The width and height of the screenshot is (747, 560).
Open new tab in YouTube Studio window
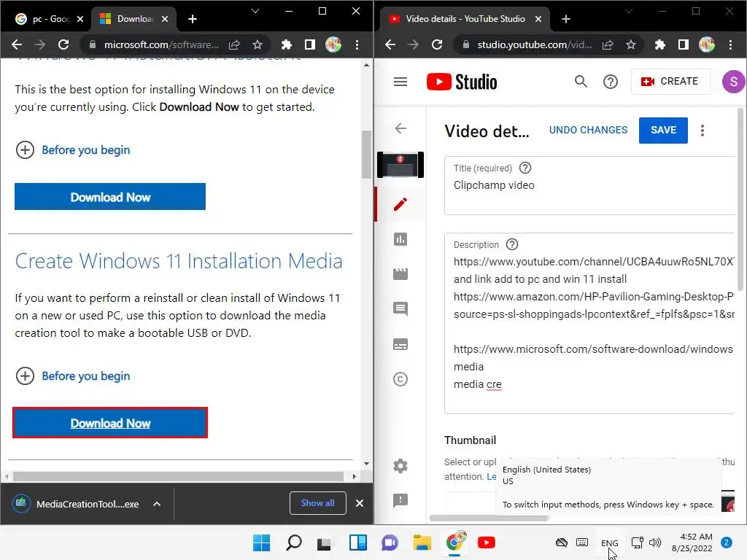(x=566, y=19)
